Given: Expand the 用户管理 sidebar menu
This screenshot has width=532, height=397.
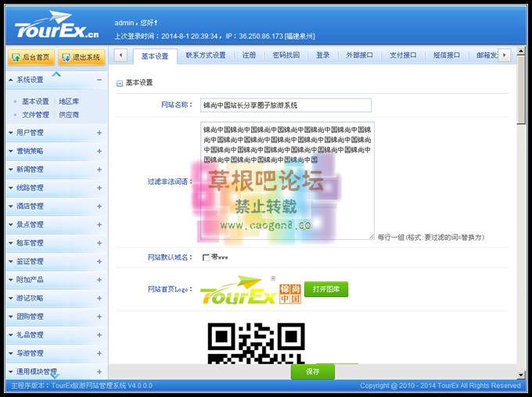Looking at the screenshot, I should [99, 133].
